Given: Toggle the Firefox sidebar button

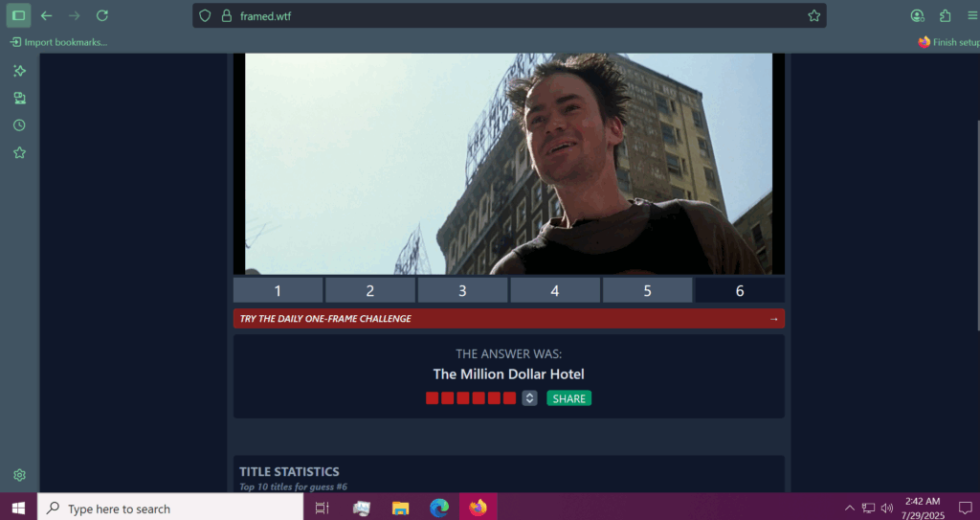Looking at the screenshot, I should point(18,15).
